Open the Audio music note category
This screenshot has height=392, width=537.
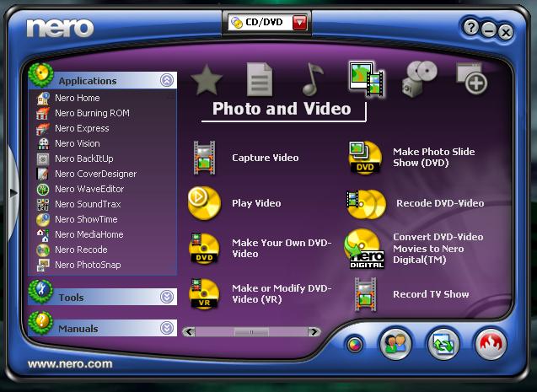[312, 79]
